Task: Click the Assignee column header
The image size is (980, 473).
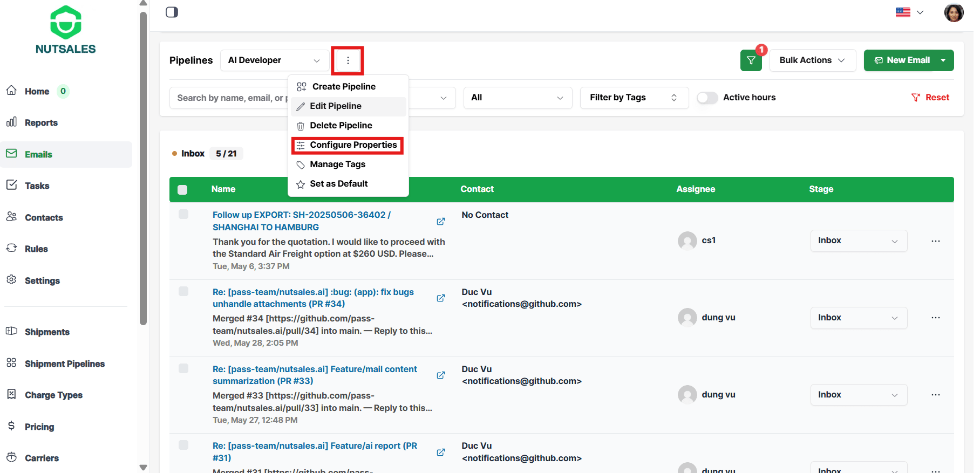Action: (x=696, y=189)
